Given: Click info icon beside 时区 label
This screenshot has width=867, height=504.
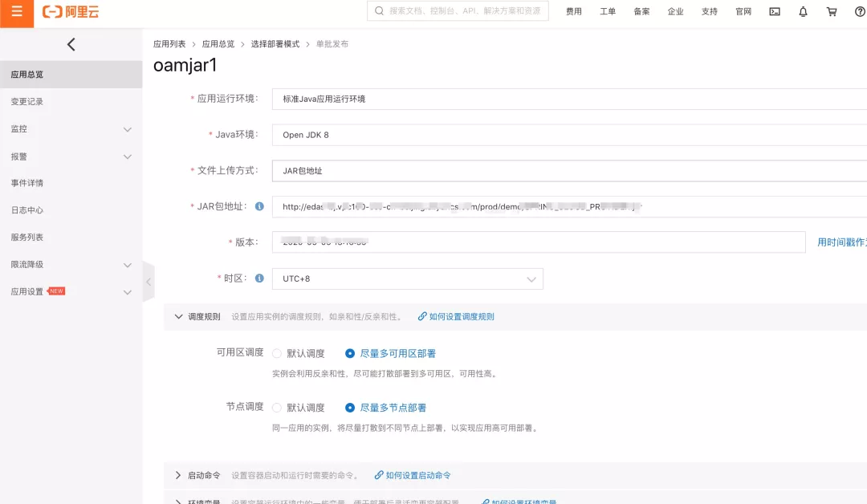Looking at the screenshot, I should coord(259,278).
